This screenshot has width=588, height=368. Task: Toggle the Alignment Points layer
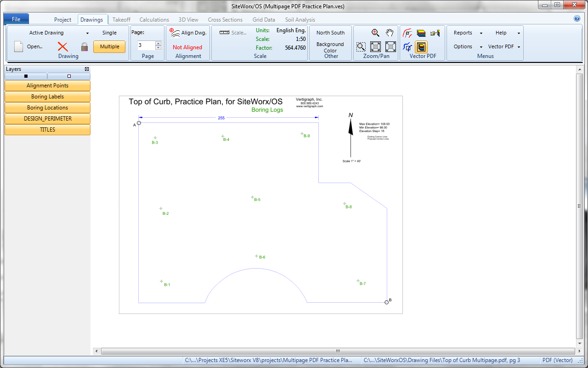47,86
